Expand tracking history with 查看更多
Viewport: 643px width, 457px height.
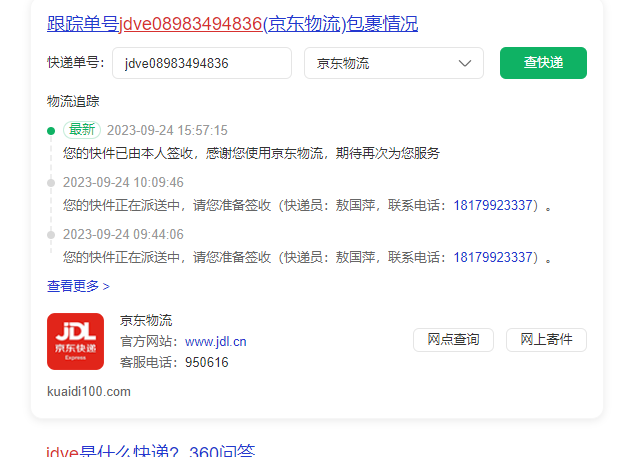pyautogui.click(x=78, y=286)
